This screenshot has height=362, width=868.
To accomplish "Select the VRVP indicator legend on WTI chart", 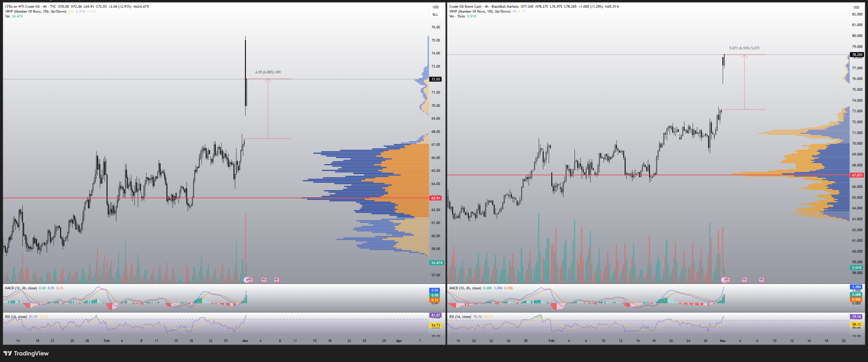I will tap(36, 12).
